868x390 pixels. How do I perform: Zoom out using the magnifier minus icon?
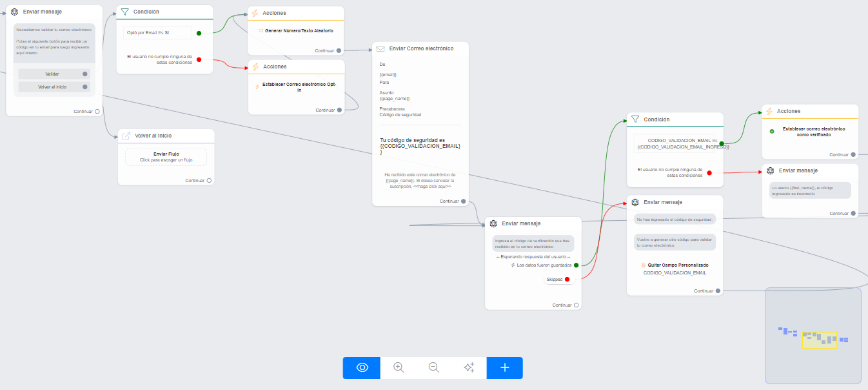434,367
